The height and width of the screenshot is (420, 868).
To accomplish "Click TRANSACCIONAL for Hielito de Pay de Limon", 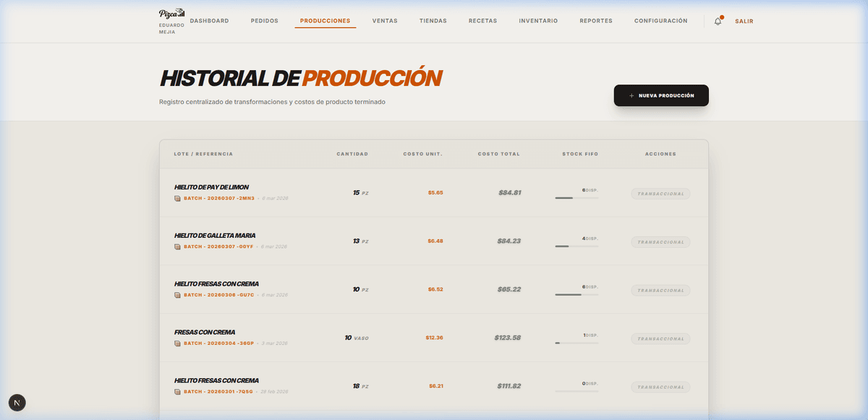I will pyautogui.click(x=660, y=193).
